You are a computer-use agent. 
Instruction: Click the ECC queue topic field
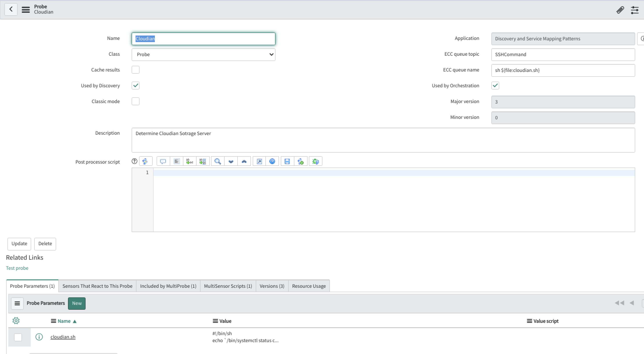pos(563,54)
